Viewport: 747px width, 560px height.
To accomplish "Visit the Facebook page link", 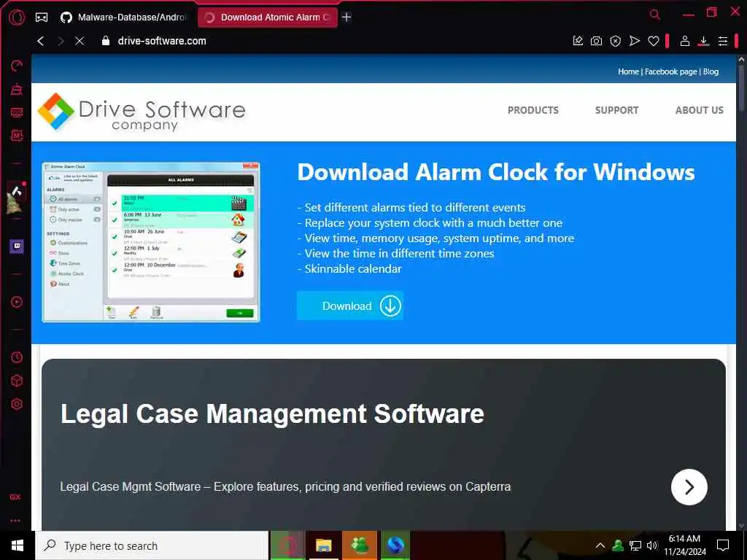I will click(671, 71).
